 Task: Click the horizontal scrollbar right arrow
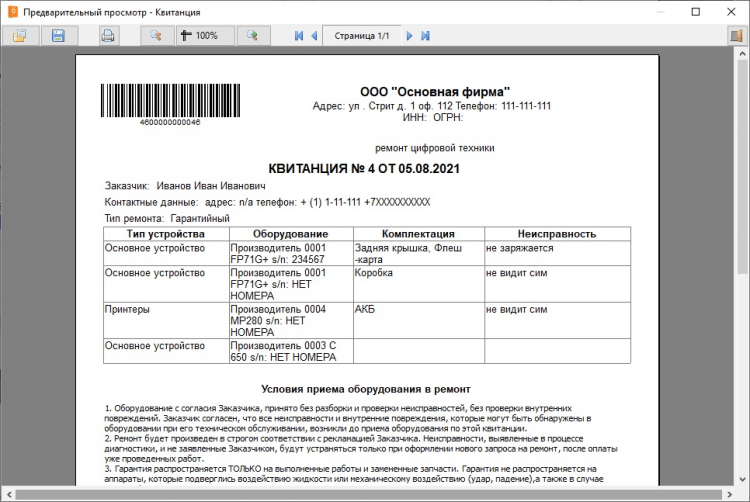[730, 494]
